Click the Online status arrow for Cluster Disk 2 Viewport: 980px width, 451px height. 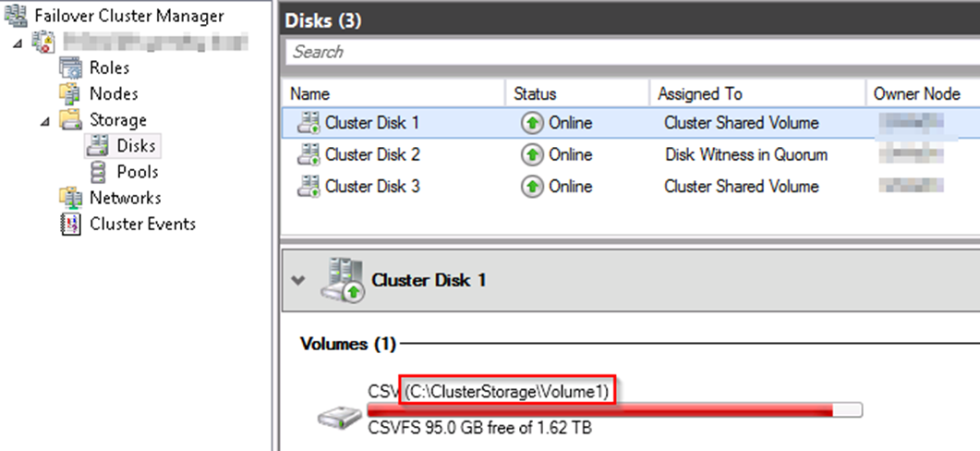pyautogui.click(x=532, y=154)
